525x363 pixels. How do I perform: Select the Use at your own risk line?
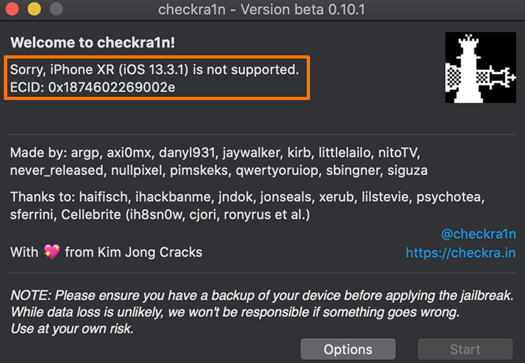[72, 329]
